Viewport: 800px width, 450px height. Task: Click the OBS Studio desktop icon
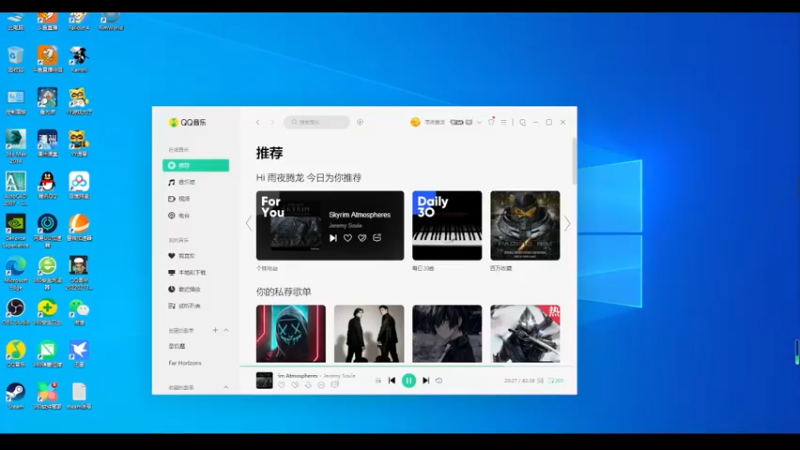click(16, 312)
